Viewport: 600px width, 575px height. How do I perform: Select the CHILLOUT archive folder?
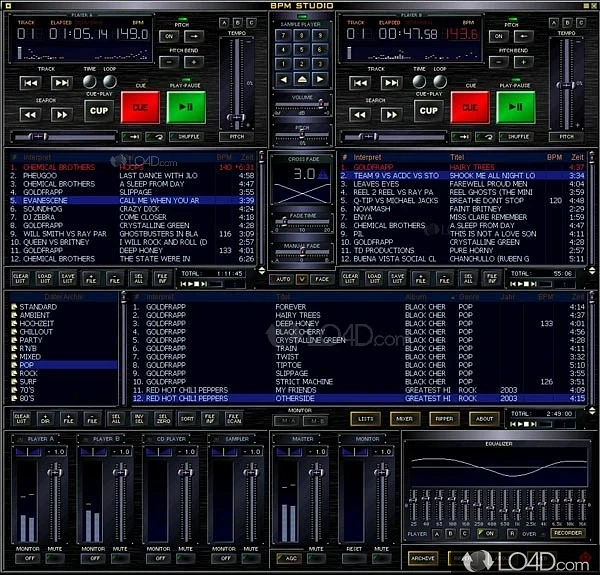(37, 331)
